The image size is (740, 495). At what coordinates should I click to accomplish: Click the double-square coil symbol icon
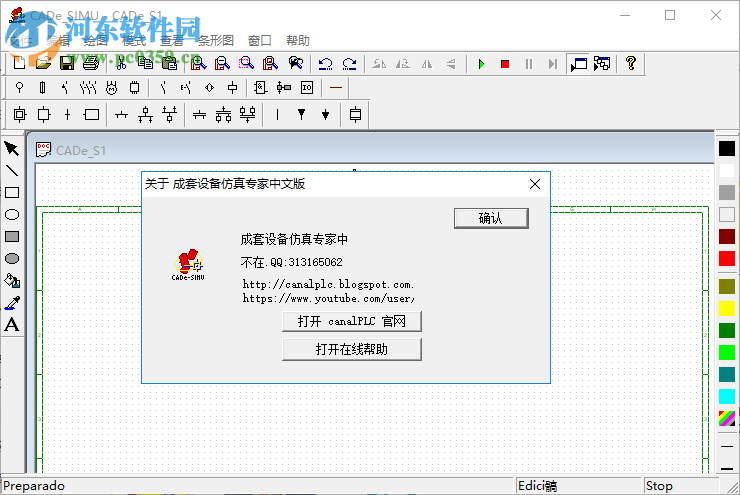20,115
